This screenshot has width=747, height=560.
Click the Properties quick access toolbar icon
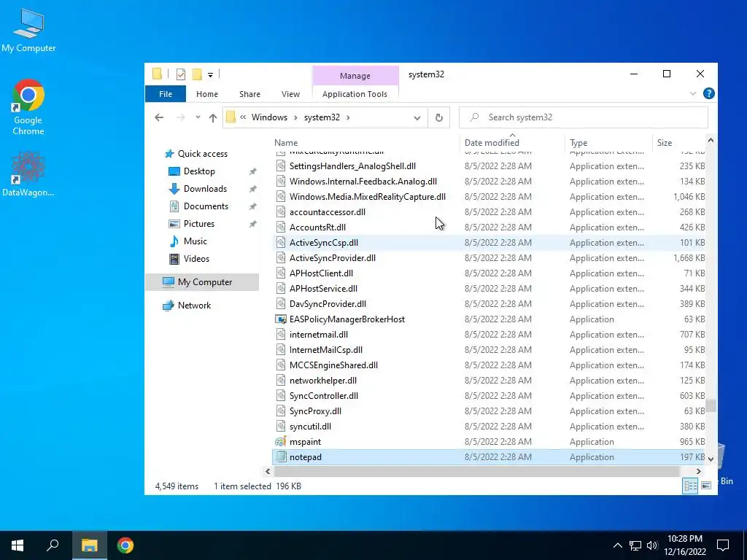(x=181, y=74)
